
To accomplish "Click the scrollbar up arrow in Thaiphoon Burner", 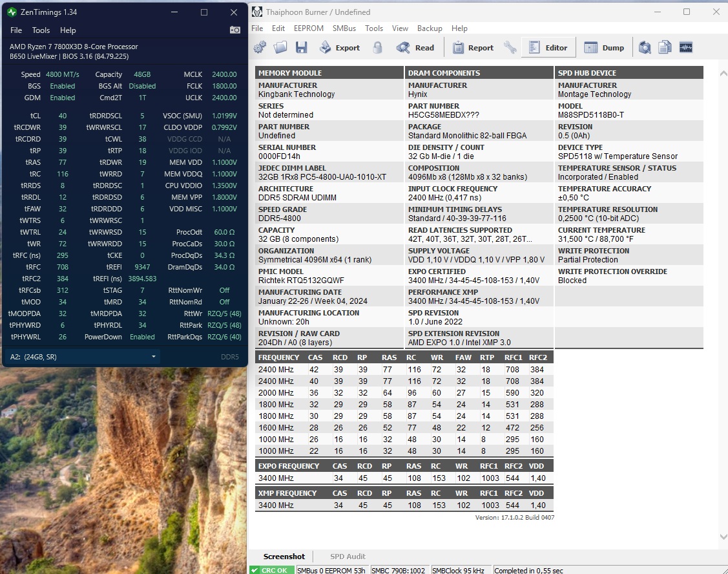I will [723, 74].
